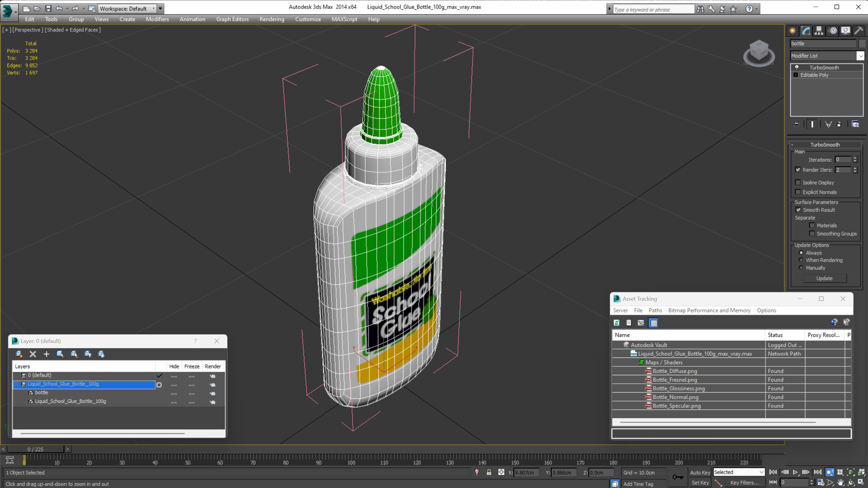Toggle the selection lock padlock icon
Image resolution: width=868 pixels, height=488 pixels.
point(489,472)
